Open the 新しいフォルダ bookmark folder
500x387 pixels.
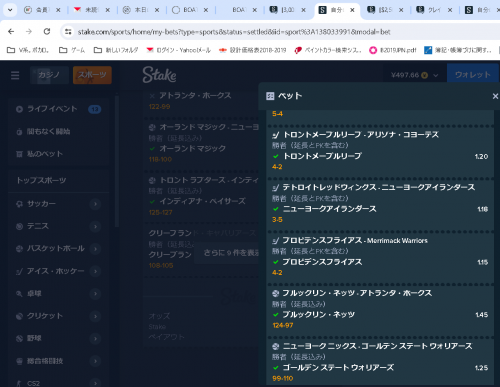[116, 50]
